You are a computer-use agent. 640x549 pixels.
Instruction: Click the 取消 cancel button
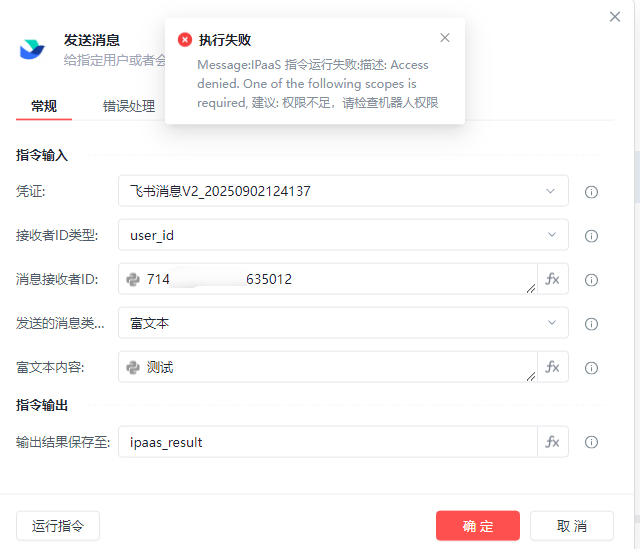572,526
